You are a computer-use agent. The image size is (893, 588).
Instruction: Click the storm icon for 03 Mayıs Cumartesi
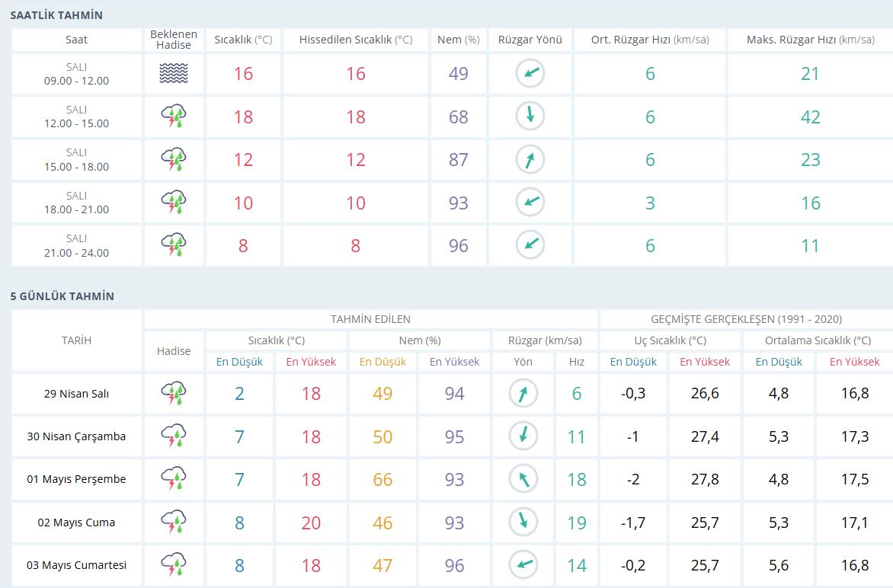point(174,565)
